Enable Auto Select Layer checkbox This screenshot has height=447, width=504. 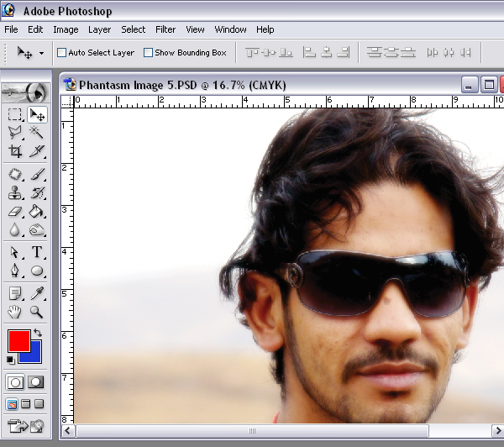tap(61, 52)
